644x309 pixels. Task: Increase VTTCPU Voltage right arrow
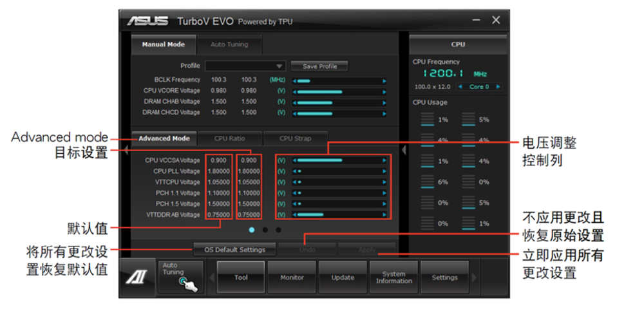click(384, 182)
